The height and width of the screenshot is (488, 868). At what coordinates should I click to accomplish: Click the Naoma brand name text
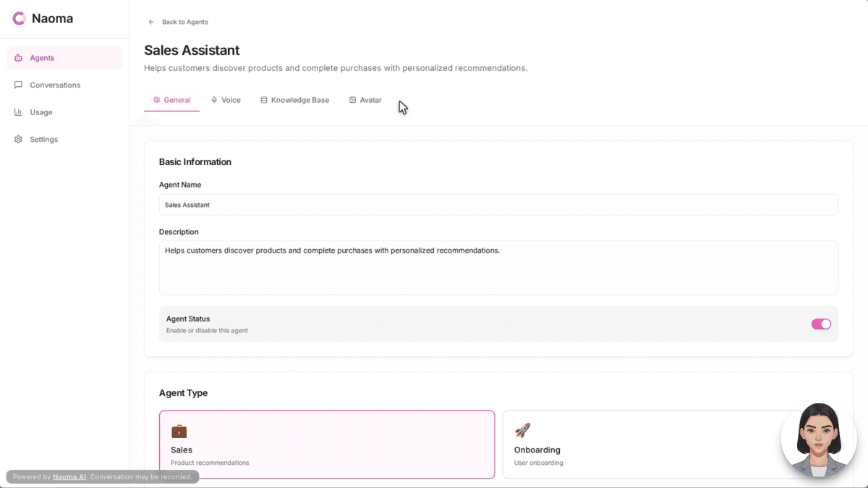tap(52, 19)
